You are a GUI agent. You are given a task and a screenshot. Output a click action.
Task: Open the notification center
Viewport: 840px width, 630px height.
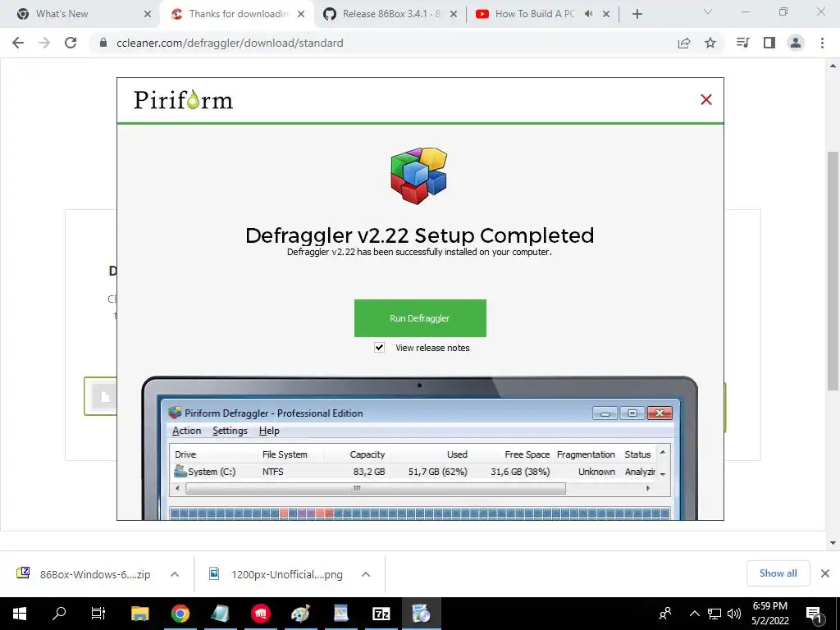(x=814, y=614)
